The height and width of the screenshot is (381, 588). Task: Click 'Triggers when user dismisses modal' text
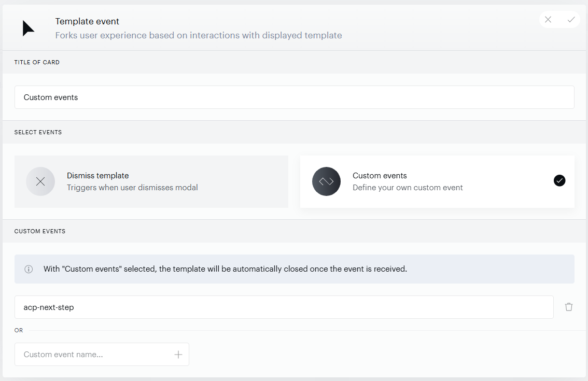132,188
